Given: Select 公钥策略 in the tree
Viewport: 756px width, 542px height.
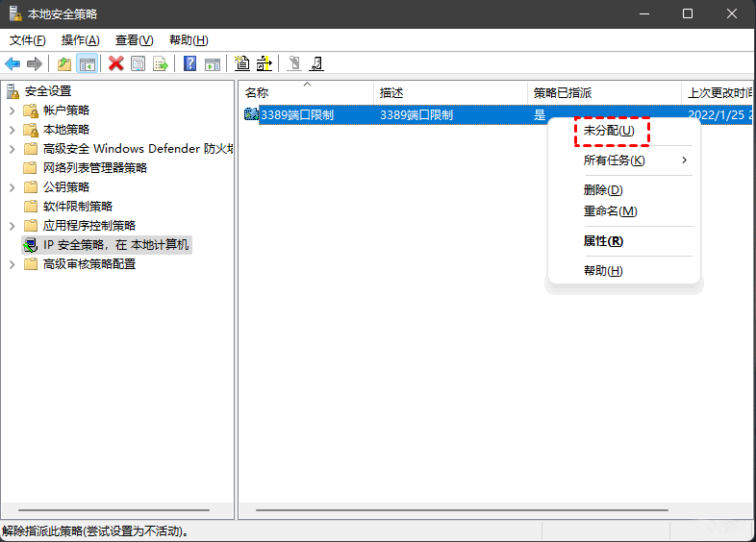Looking at the screenshot, I should (x=66, y=187).
